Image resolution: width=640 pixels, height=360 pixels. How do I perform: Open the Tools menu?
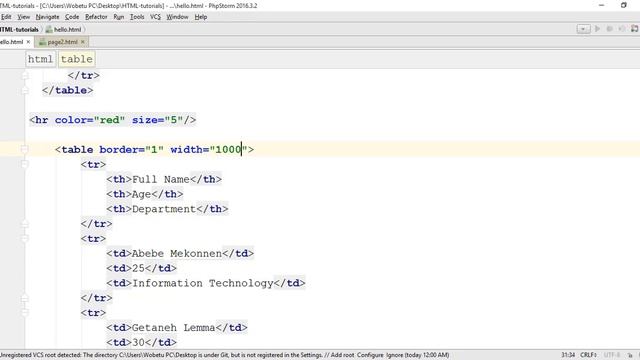(137, 17)
